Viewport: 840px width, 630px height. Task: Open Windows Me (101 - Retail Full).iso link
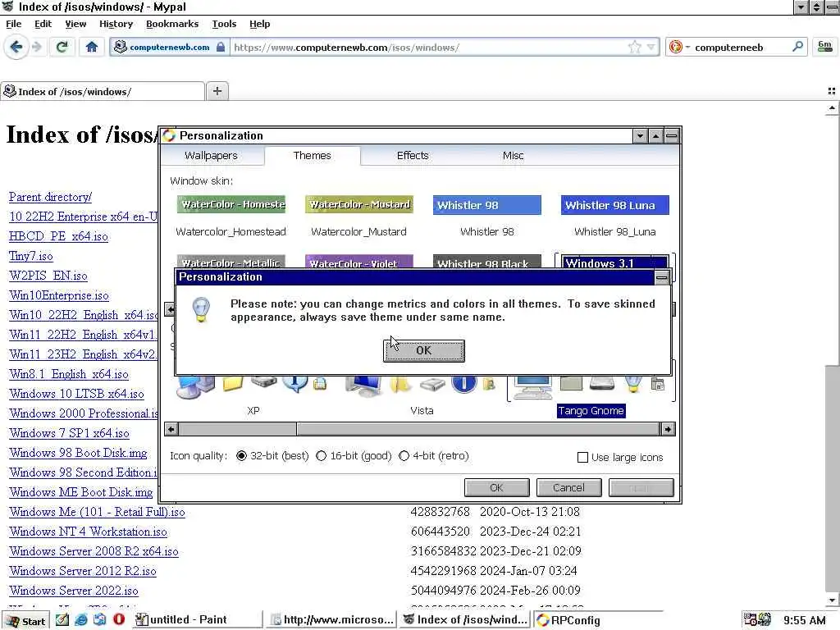pyautogui.click(x=97, y=512)
